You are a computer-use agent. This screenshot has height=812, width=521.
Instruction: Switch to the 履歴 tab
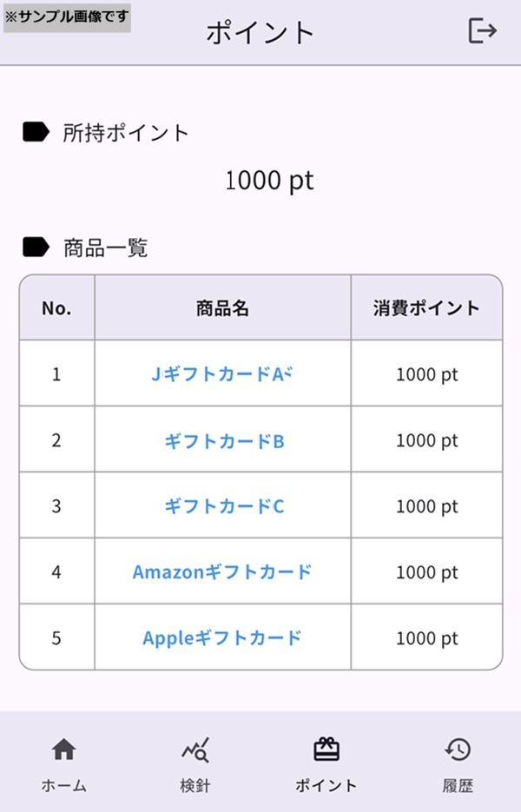pyautogui.click(x=458, y=782)
